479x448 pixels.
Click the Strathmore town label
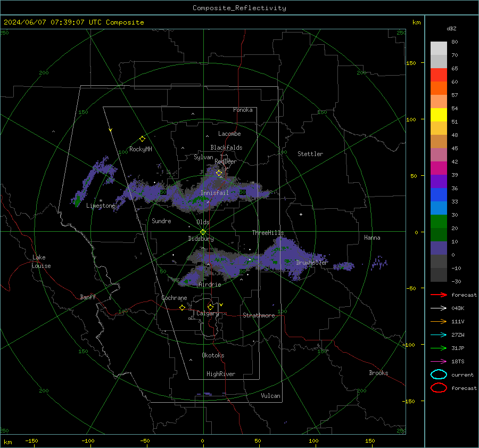259,315
